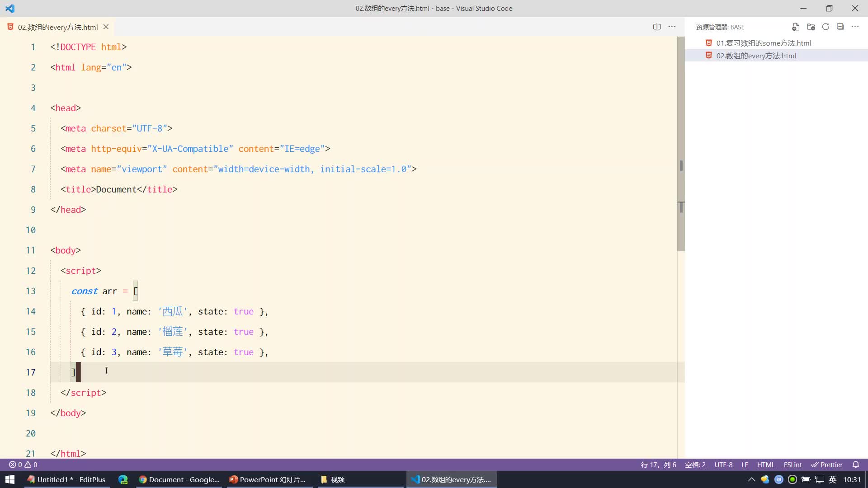Click the cursor position 行 17, 列 6
The width and height of the screenshot is (868, 488).
tap(658, 465)
